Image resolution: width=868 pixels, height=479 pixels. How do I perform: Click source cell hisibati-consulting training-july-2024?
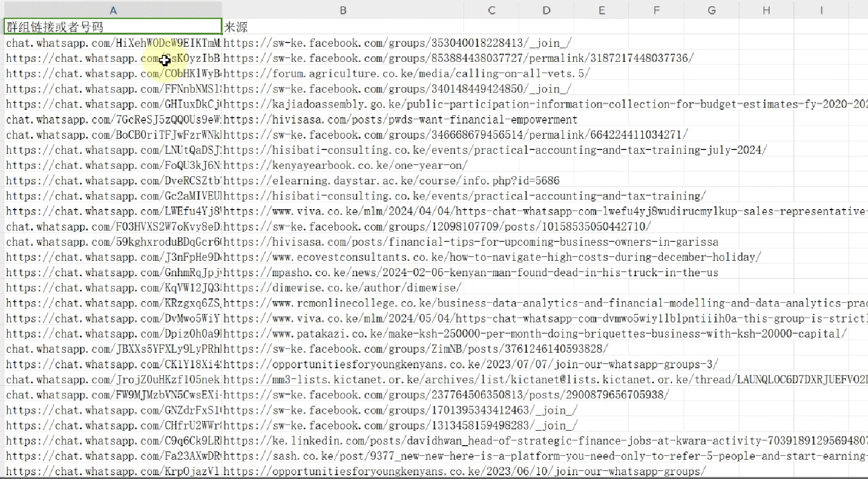343,150
